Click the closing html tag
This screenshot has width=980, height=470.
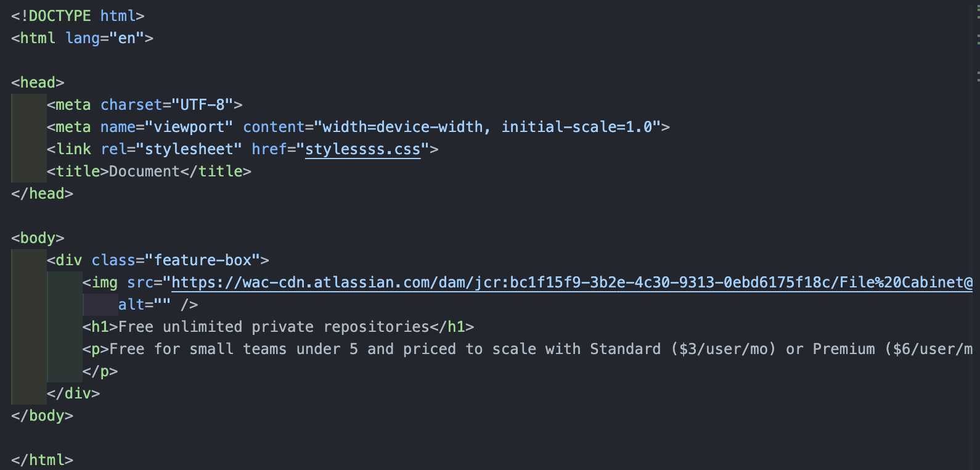coord(42,460)
